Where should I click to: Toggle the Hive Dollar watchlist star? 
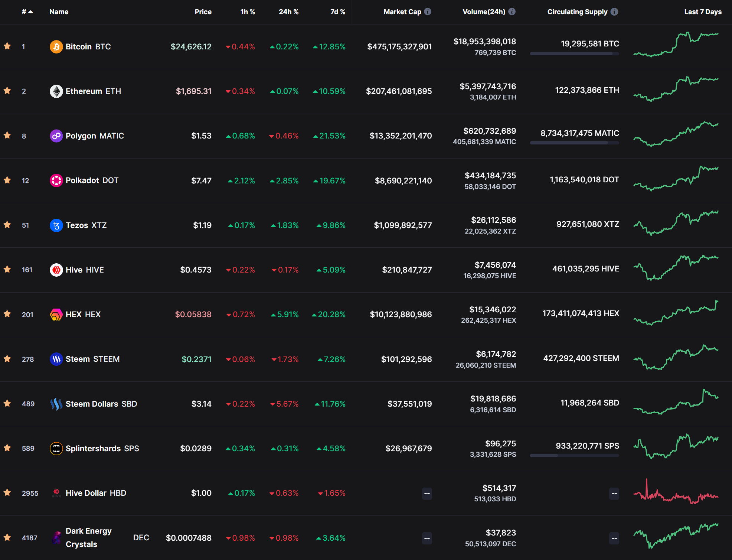coord(7,492)
